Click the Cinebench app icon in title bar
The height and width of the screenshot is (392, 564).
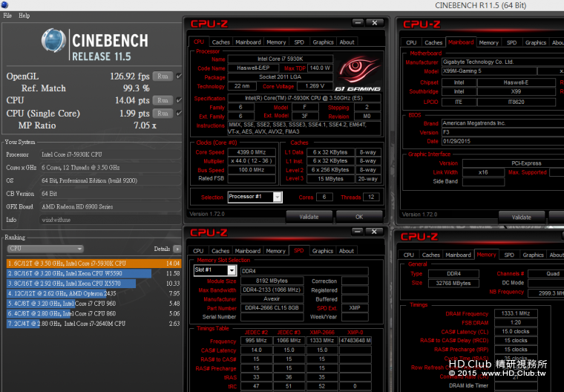[4, 5]
